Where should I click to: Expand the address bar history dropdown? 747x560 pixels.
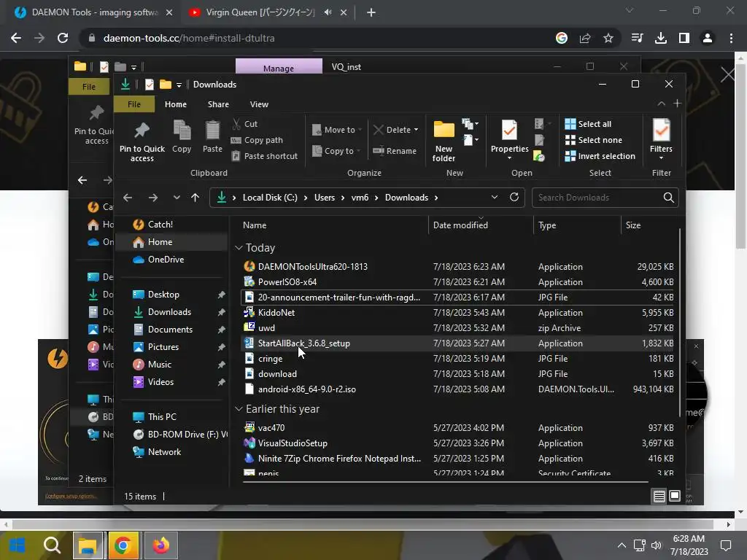click(495, 197)
